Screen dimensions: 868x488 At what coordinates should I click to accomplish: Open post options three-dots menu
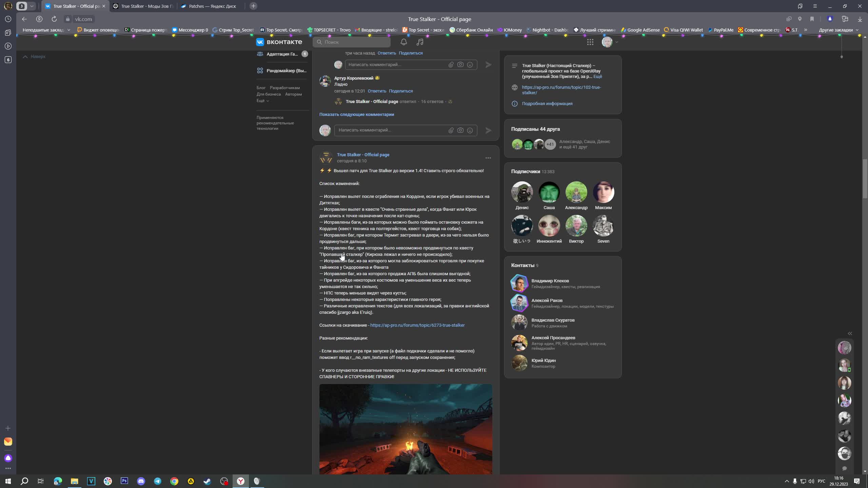[x=488, y=158]
